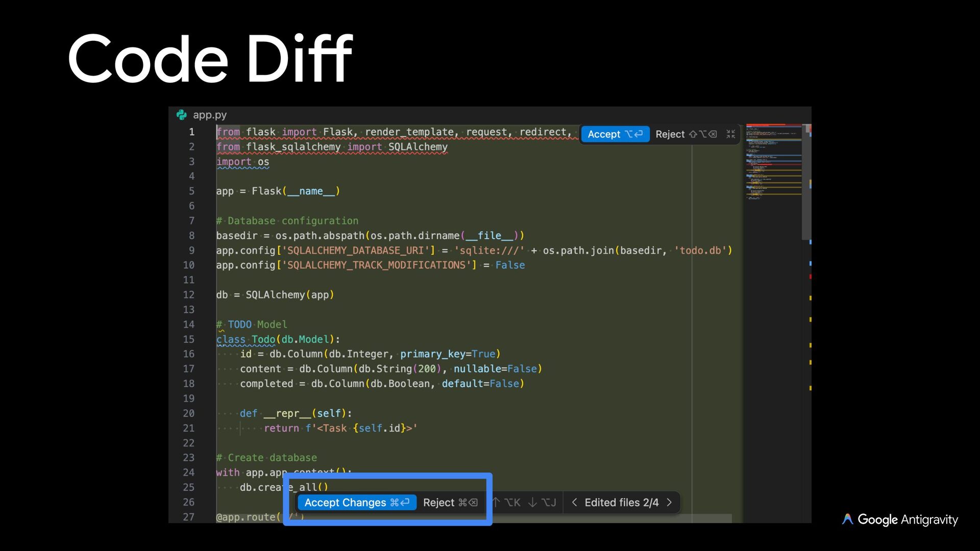Click line number 1 in gutter
This screenshot has height=551, width=980.
tap(191, 132)
